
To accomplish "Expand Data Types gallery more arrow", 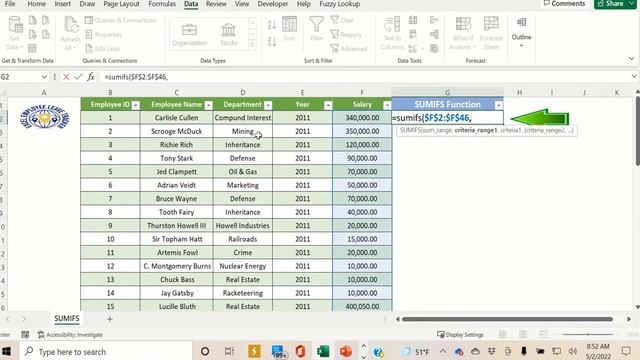I will 252,45.
